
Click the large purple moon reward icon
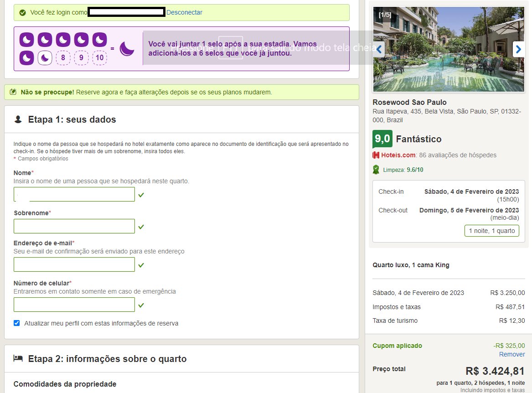(127, 48)
